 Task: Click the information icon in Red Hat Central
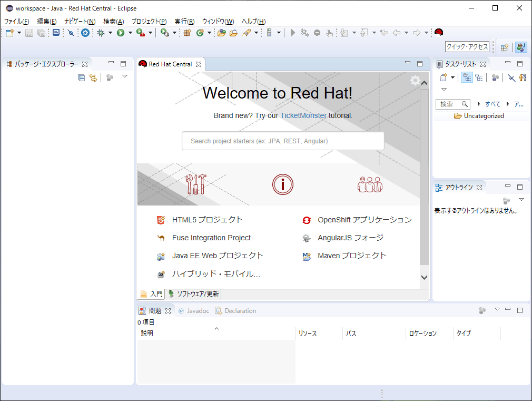[x=283, y=184]
